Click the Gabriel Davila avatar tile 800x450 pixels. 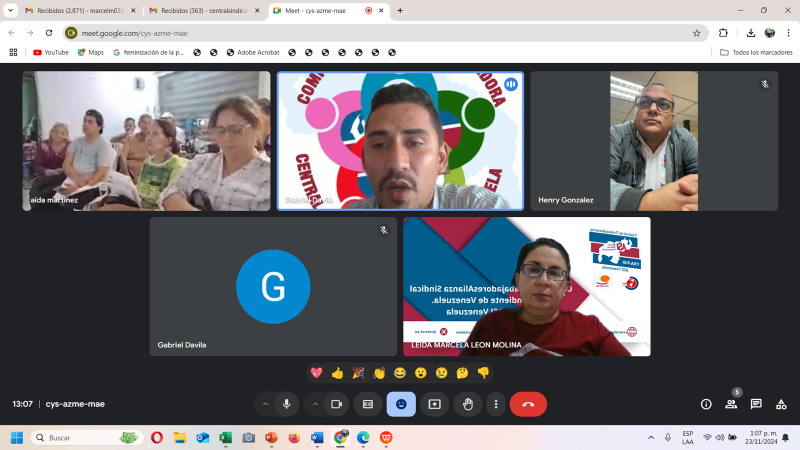[x=273, y=286]
